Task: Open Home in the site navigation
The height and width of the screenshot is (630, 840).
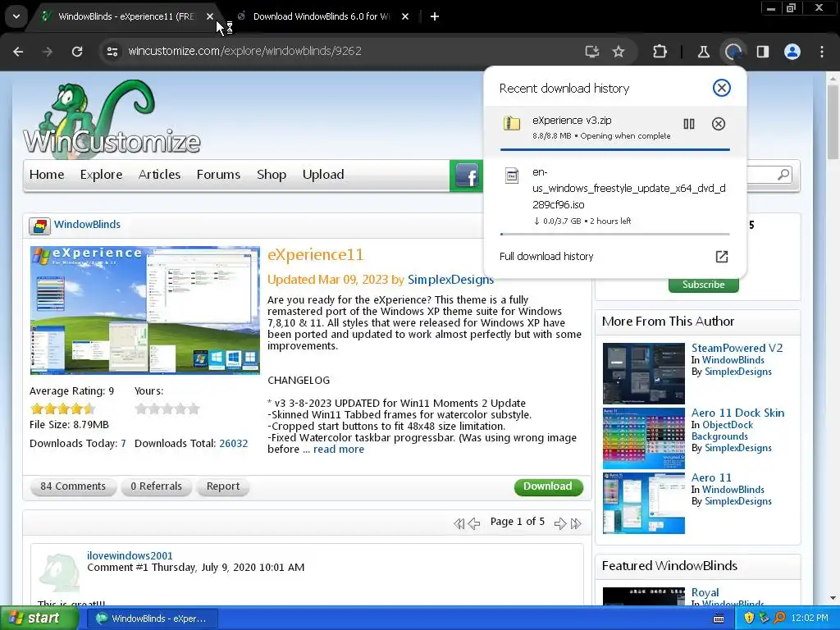Action: (47, 175)
